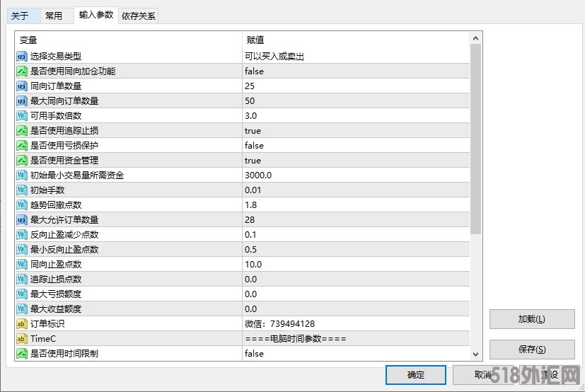Click the value ====电脑时间参数====
The image size is (585, 392).
(x=296, y=339)
